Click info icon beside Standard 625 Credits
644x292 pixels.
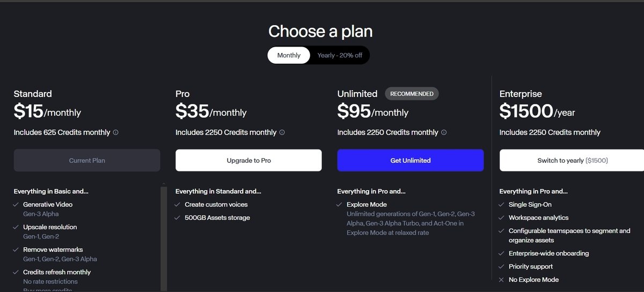point(115,132)
